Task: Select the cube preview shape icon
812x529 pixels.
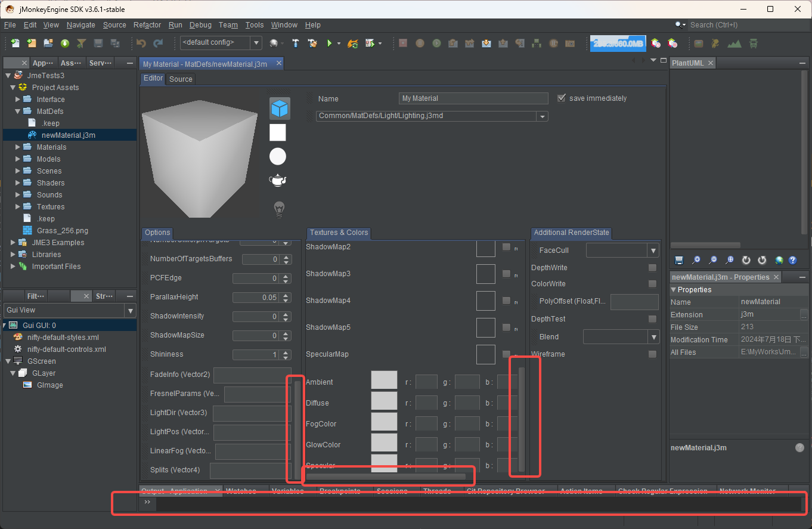Action: coord(280,109)
